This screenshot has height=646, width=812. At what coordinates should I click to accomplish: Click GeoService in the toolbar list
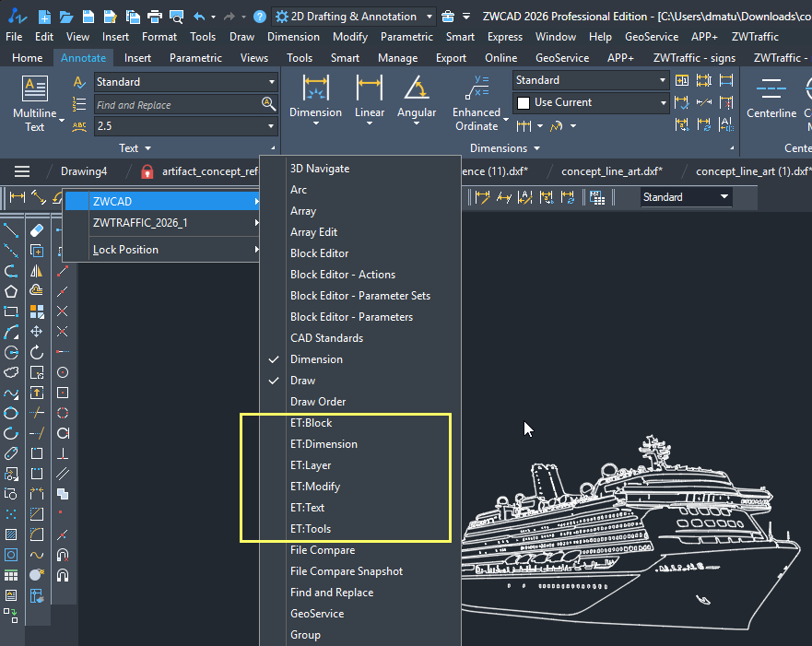(317, 614)
